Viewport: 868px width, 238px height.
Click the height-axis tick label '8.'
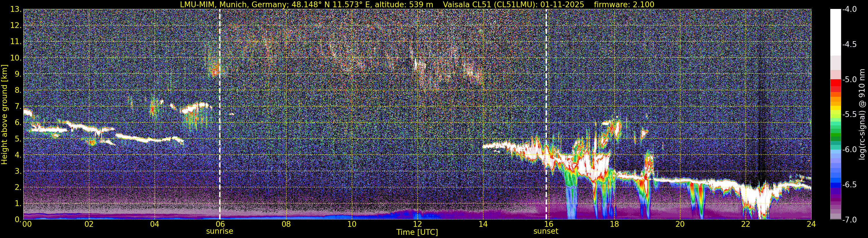[18, 90]
